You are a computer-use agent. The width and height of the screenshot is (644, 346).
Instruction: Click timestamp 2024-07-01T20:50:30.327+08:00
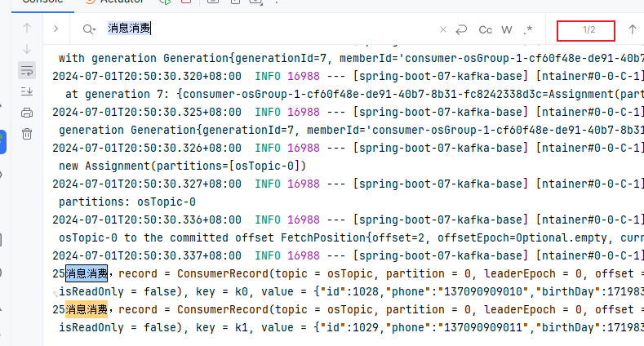(147, 184)
